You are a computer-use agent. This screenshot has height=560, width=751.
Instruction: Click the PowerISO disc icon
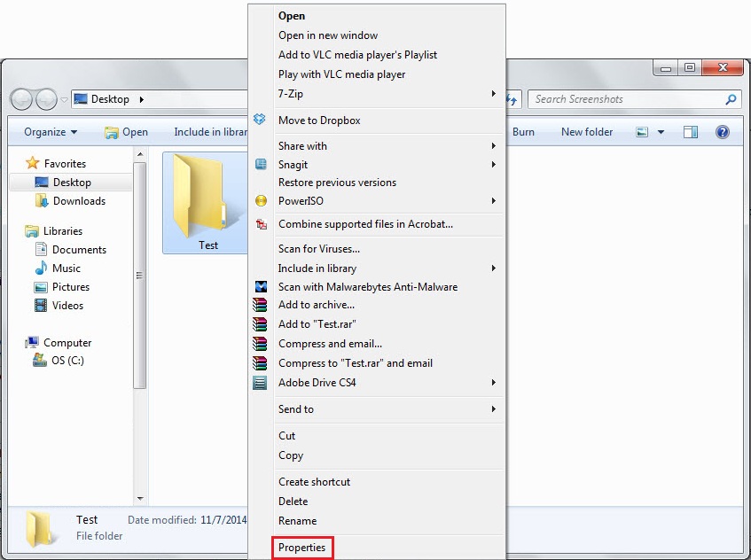pos(260,201)
